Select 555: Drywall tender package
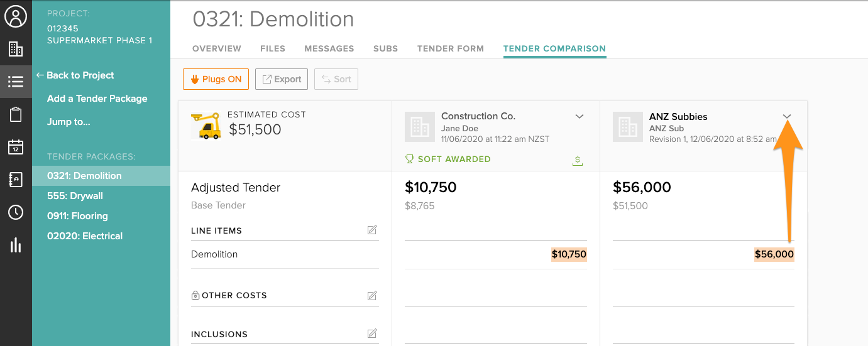The height and width of the screenshot is (346, 868). coord(75,196)
